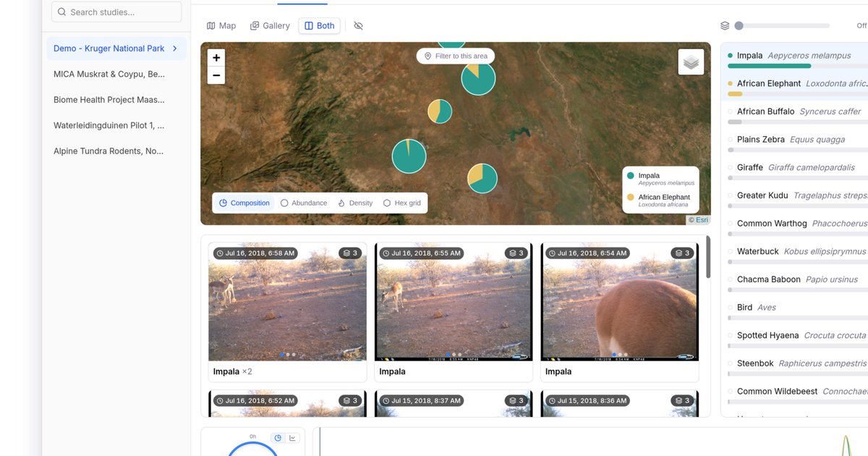This screenshot has height=456, width=868.
Task: Select the Hex grid map mode
Action: coord(402,203)
